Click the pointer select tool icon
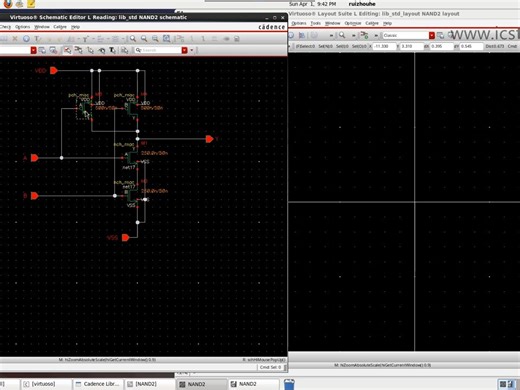520x390 pixels. click(90, 50)
